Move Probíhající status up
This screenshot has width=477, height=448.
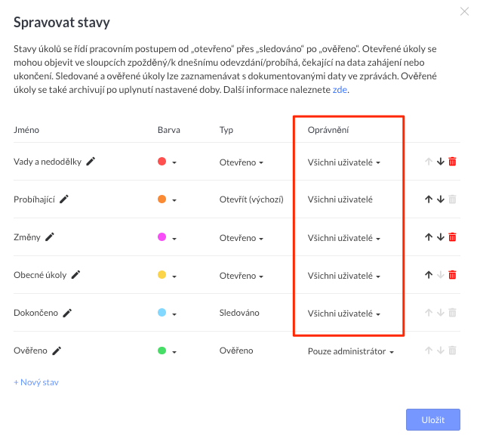click(x=429, y=199)
